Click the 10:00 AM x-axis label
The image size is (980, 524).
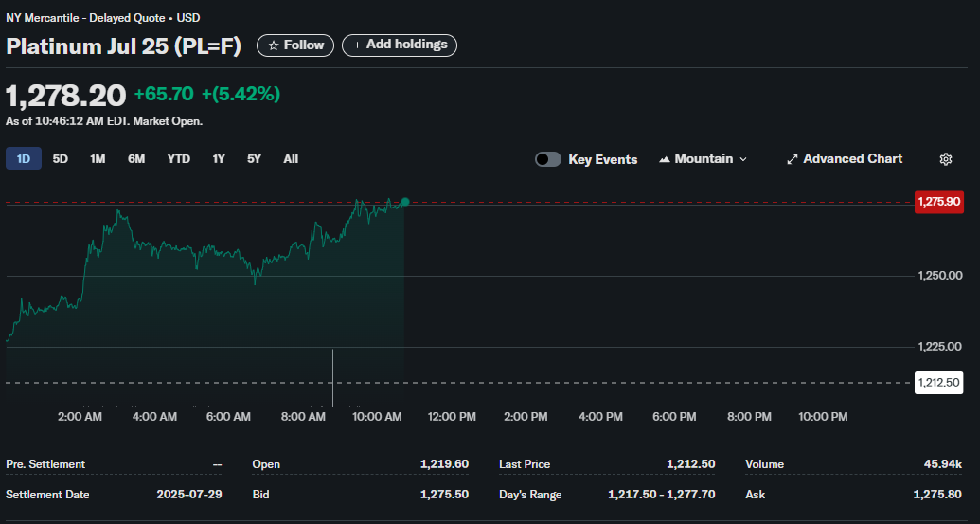point(377,416)
